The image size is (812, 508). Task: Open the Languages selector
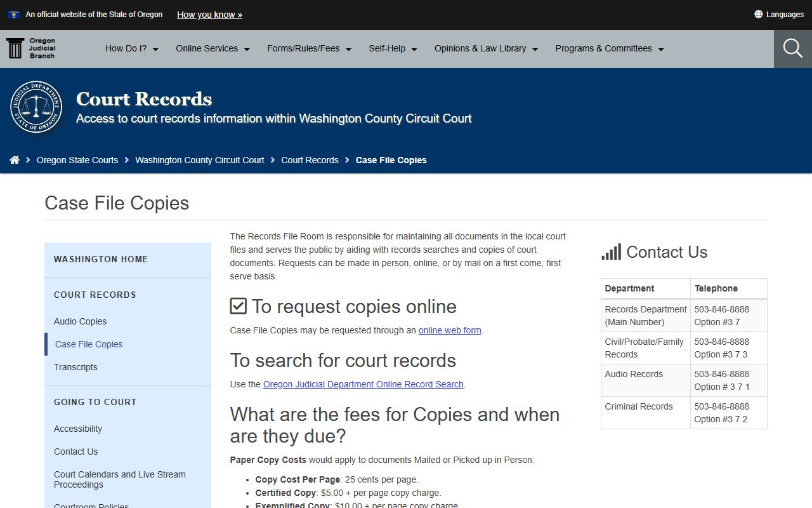pyautogui.click(x=779, y=14)
